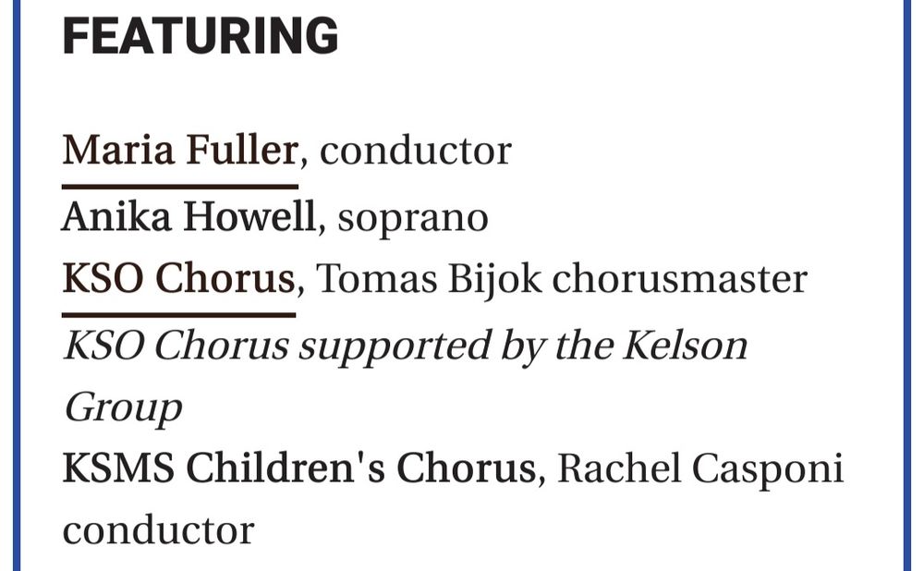The image size is (924, 571).
Task: Click the italic word Kelson
Action: [686, 345]
